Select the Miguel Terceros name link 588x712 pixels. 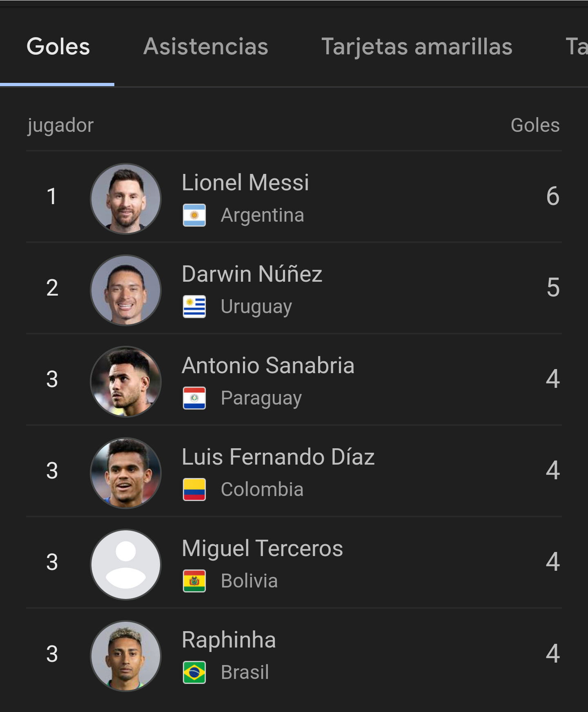[x=262, y=548]
